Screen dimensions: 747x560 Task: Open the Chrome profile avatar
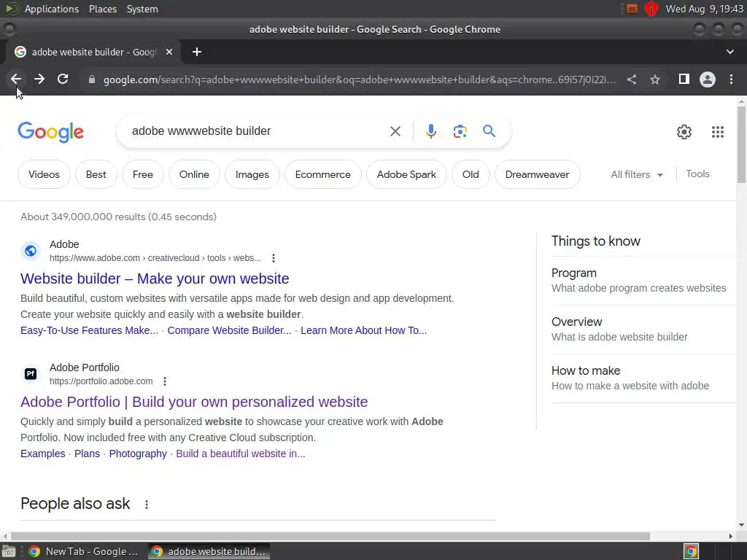708,79
